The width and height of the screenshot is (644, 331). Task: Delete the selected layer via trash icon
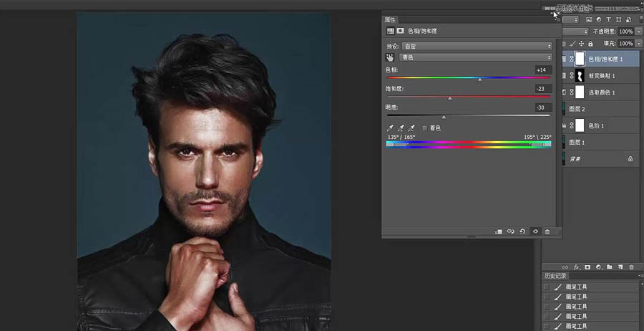click(x=631, y=267)
